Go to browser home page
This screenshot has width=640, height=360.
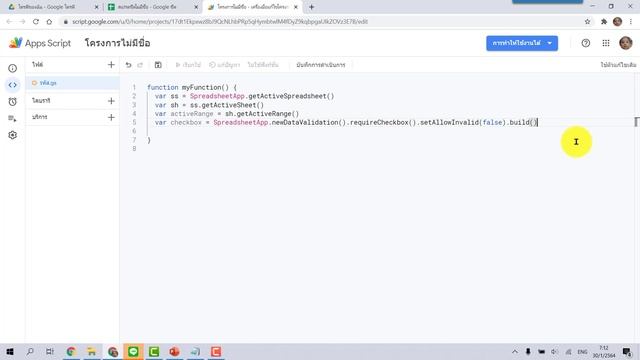point(49,22)
